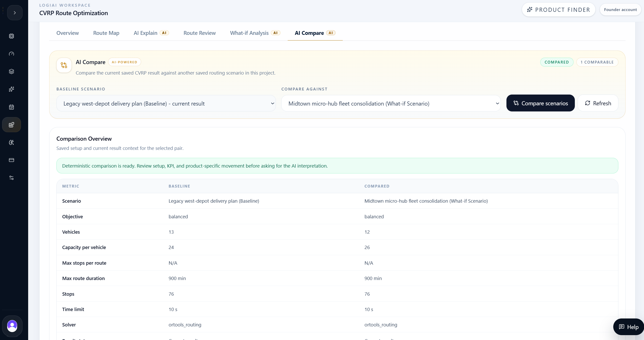The image size is (644, 340).
Task: Click compared Time limit value 10 s
Action: (369, 309)
